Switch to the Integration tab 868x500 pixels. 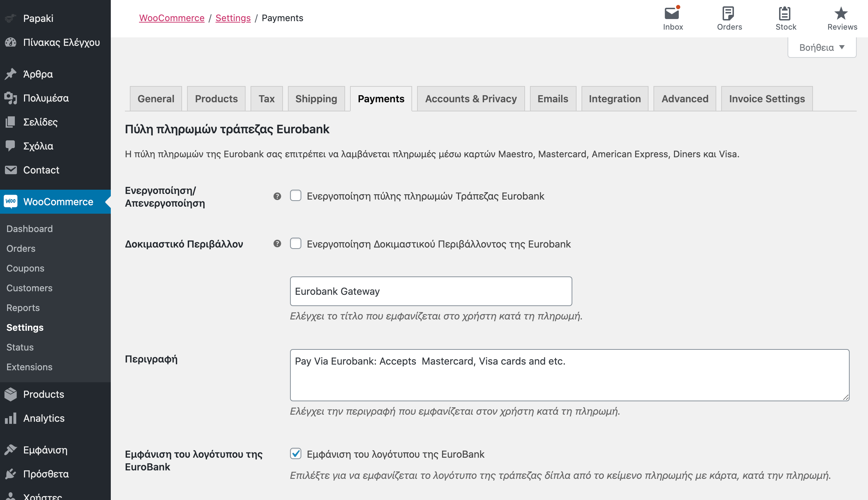[x=615, y=99]
